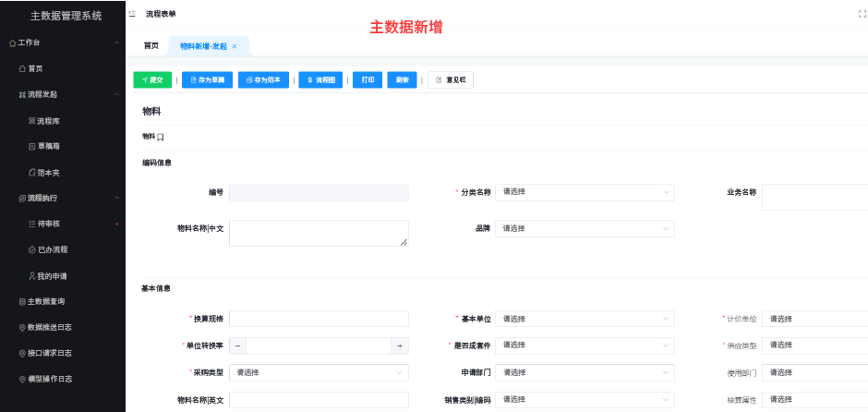Click the bookmark icon next to 物料
The width and height of the screenshot is (868, 412).
(161, 137)
